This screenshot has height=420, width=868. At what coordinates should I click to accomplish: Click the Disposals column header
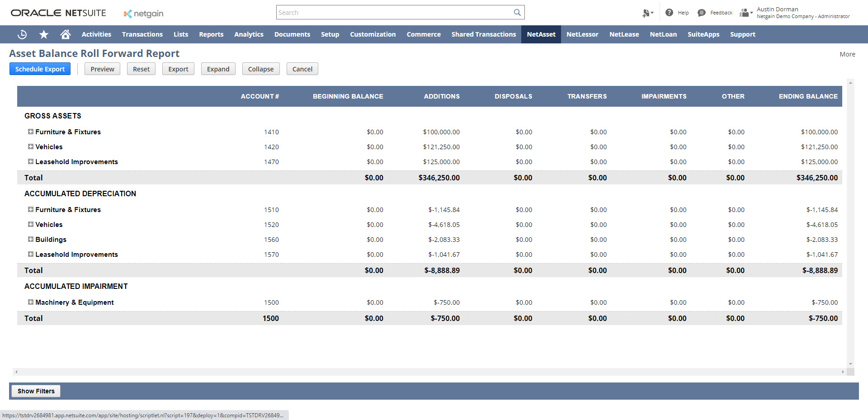(513, 96)
